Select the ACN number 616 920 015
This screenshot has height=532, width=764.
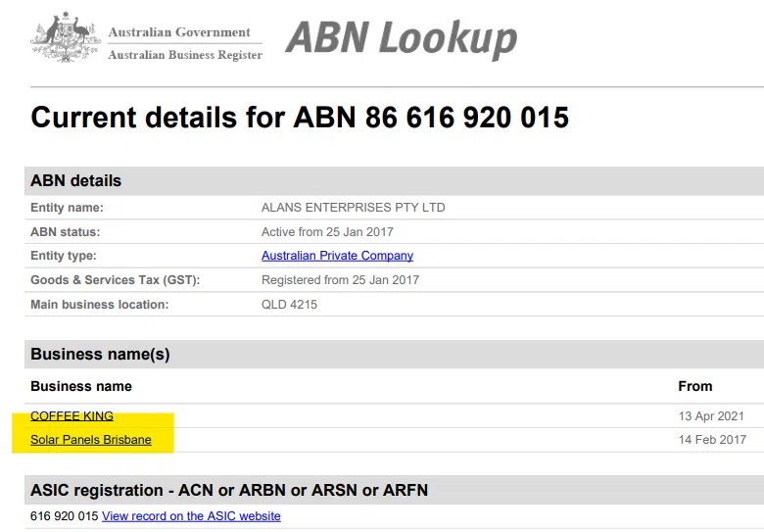tap(64, 516)
